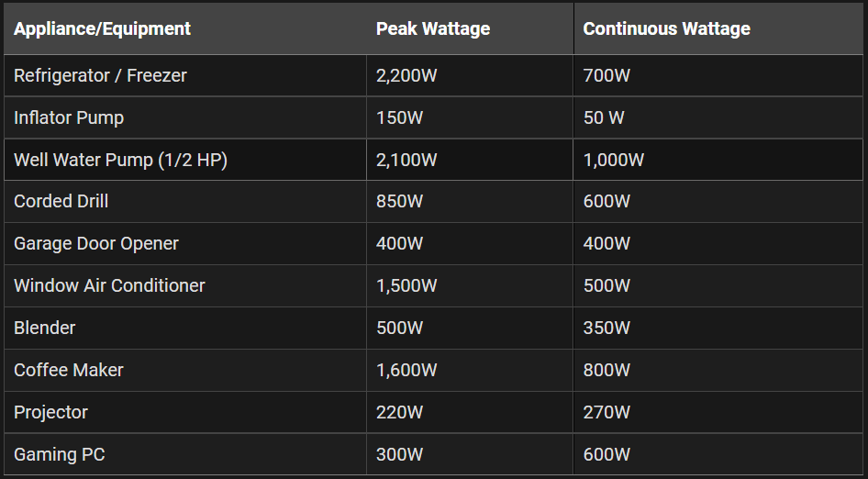Select the Inflator Pump row label
This screenshot has width=868, height=479.
69,118
